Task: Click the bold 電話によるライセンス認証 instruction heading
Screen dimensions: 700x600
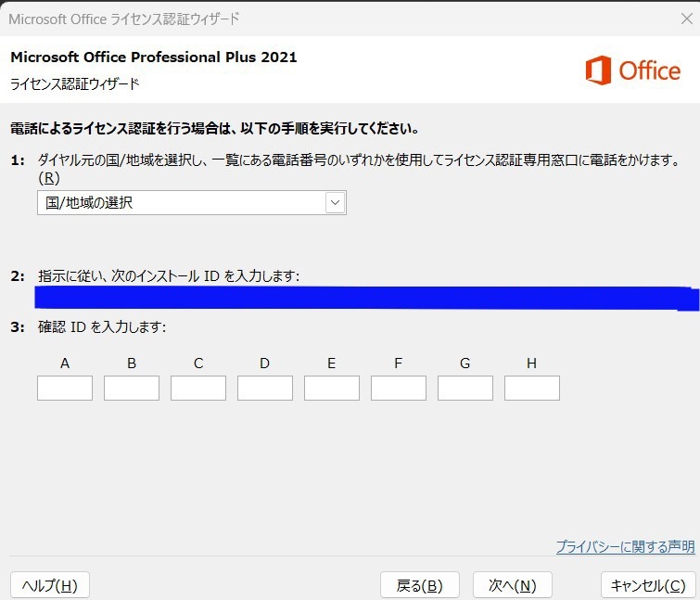Action: pyautogui.click(x=215, y=129)
